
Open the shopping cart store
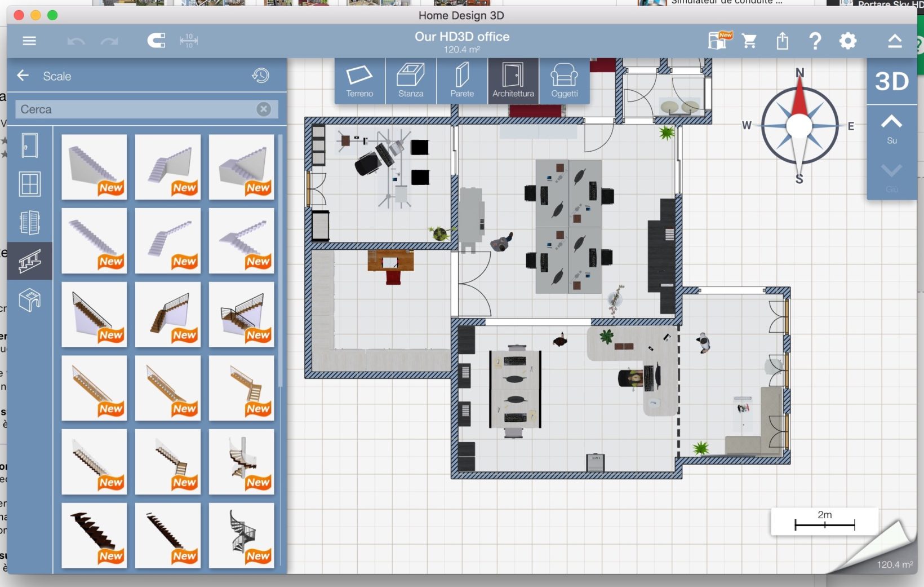pyautogui.click(x=749, y=41)
